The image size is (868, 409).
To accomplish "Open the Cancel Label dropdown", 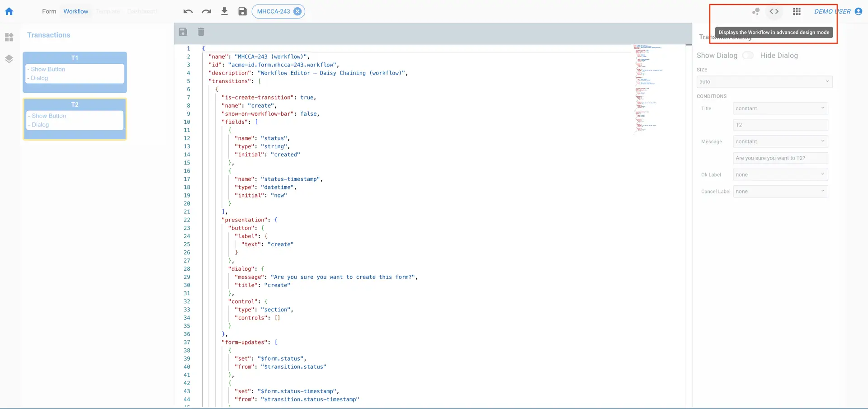I will 780,192.
